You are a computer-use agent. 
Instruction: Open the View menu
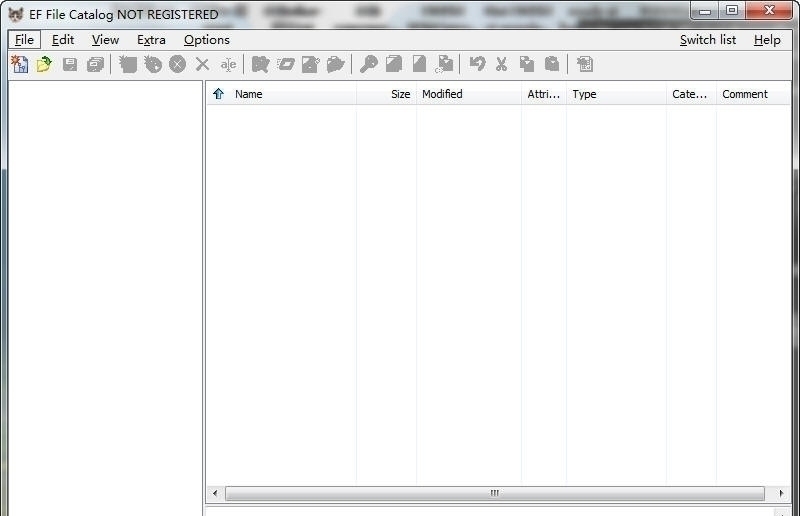pyautogui.click(x=105, y=40)
